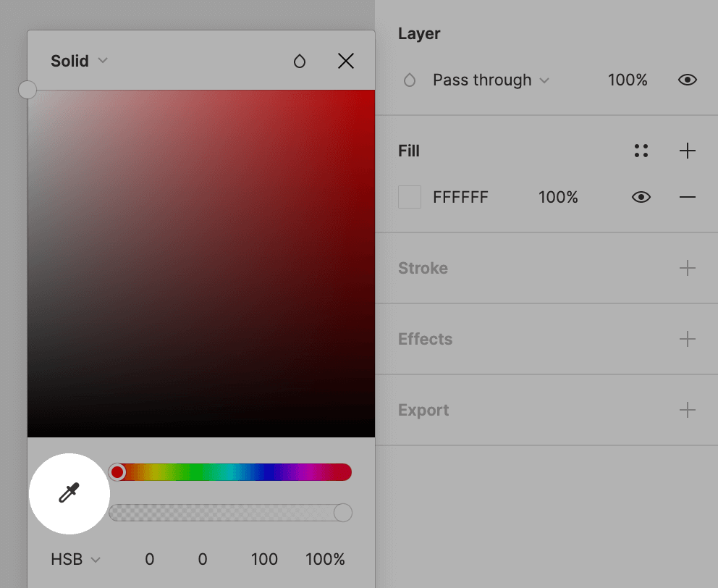718x588 pixels.
Task: Click the layer opacity 100% field
Action: pos(627,80)
